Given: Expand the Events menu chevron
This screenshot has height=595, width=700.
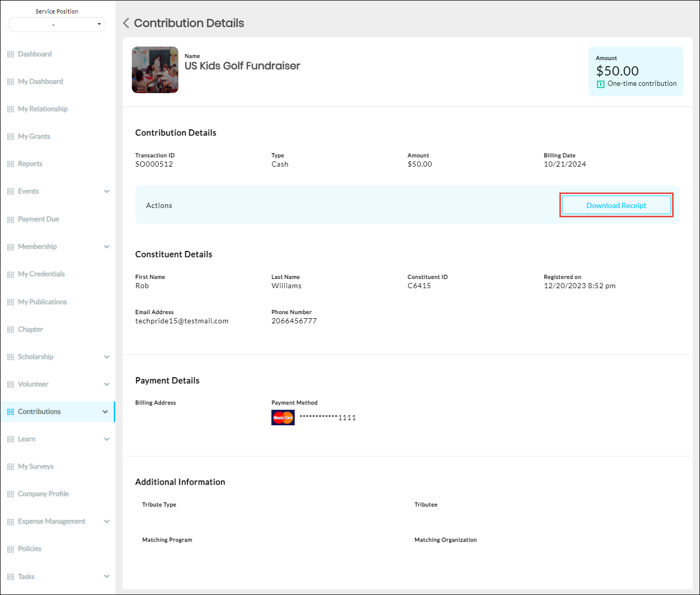Looking at the screenshot, I should 106,191.
